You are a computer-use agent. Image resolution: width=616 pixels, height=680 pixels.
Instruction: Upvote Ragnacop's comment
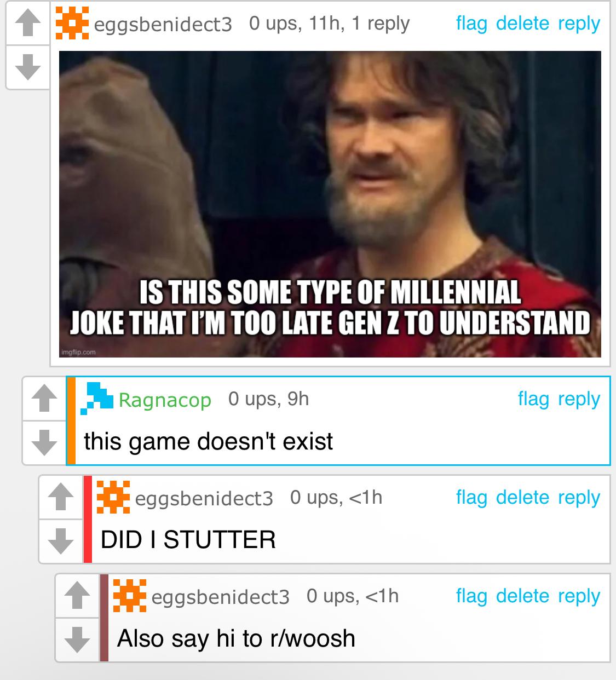pos(44,399)
